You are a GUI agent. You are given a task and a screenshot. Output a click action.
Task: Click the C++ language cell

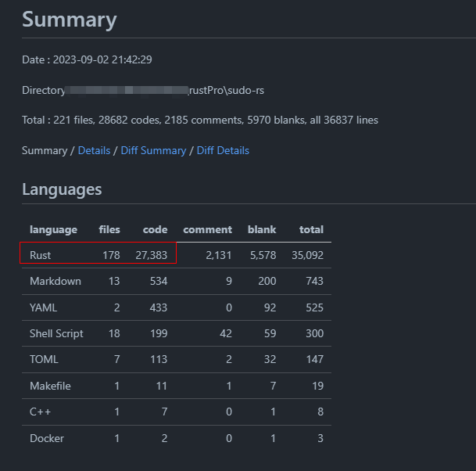pos(39,412)
